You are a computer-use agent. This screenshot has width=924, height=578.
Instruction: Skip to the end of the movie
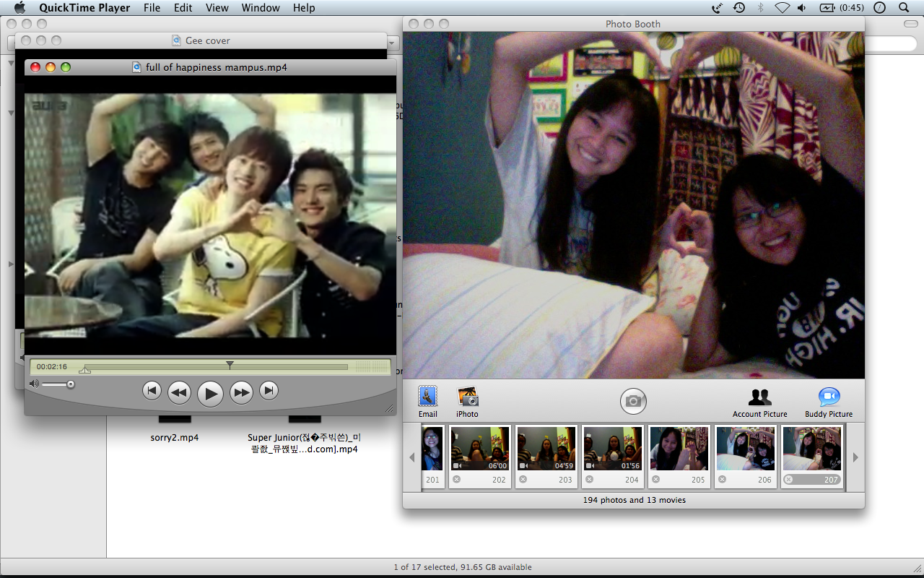click(269, 391)
